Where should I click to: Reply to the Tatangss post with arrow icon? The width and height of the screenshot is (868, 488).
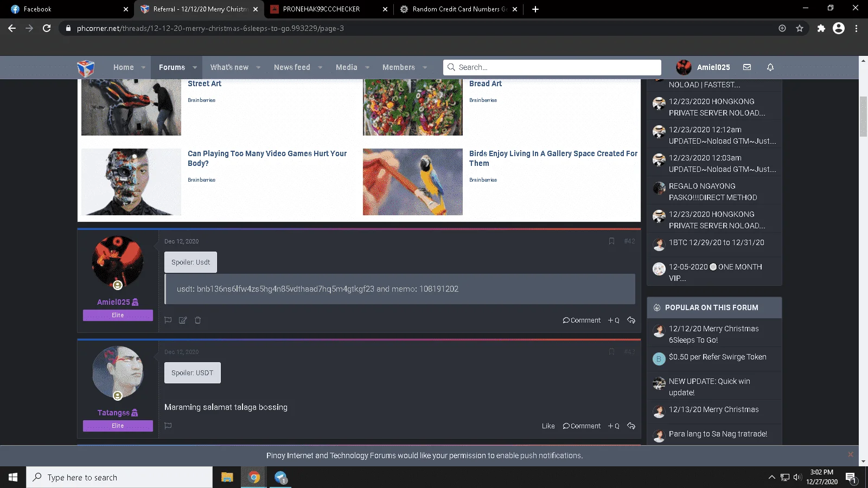631,426
